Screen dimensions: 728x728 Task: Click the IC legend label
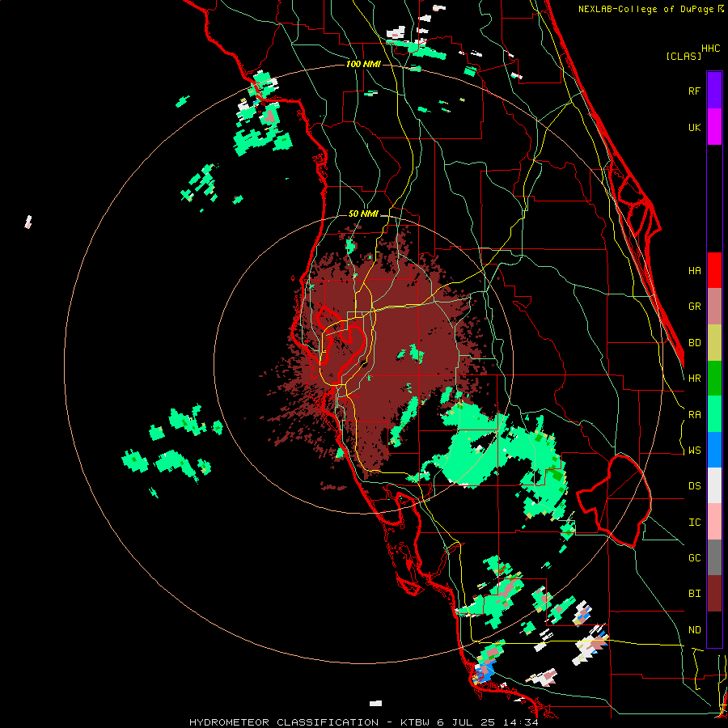tap(694, 523)
